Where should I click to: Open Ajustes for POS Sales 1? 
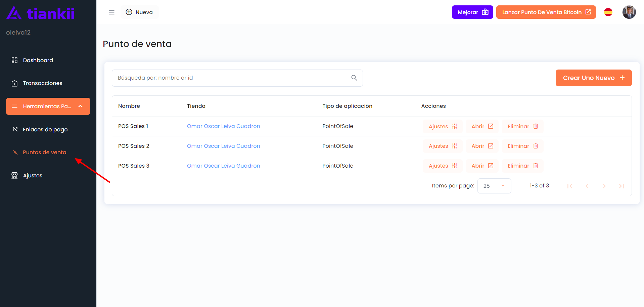443,126
